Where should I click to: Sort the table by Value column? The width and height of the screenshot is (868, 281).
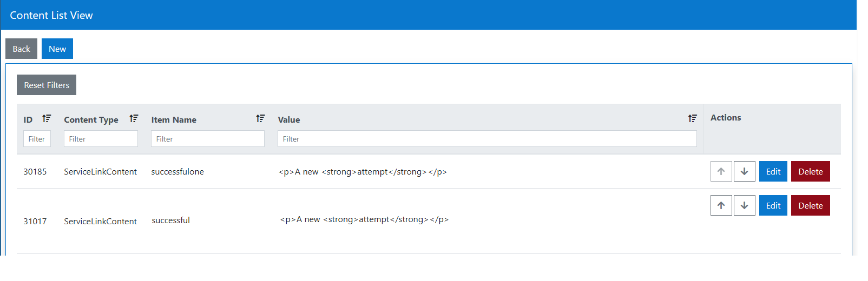pos(692,118)
